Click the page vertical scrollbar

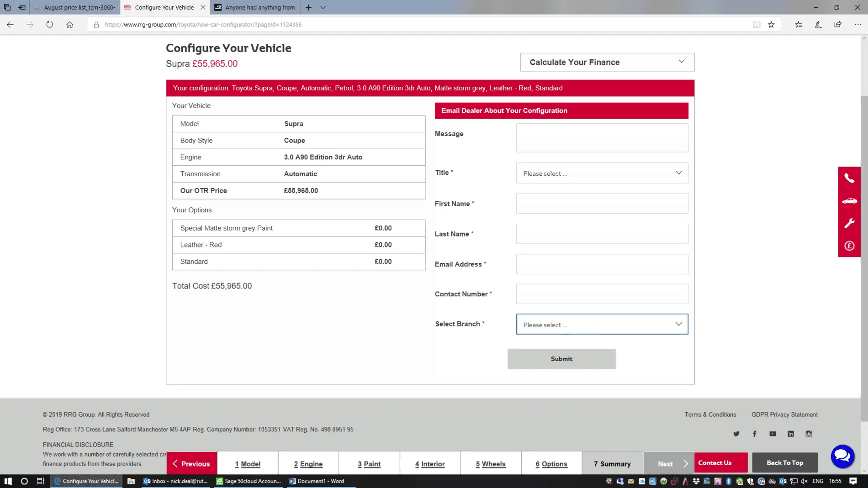864,258
